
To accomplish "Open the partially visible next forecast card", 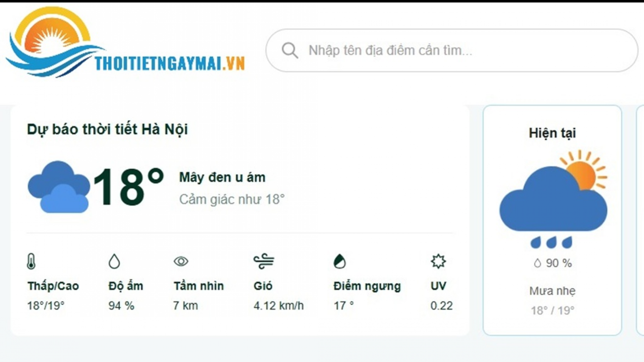I will pyautogui.click(x=640, y=220).
